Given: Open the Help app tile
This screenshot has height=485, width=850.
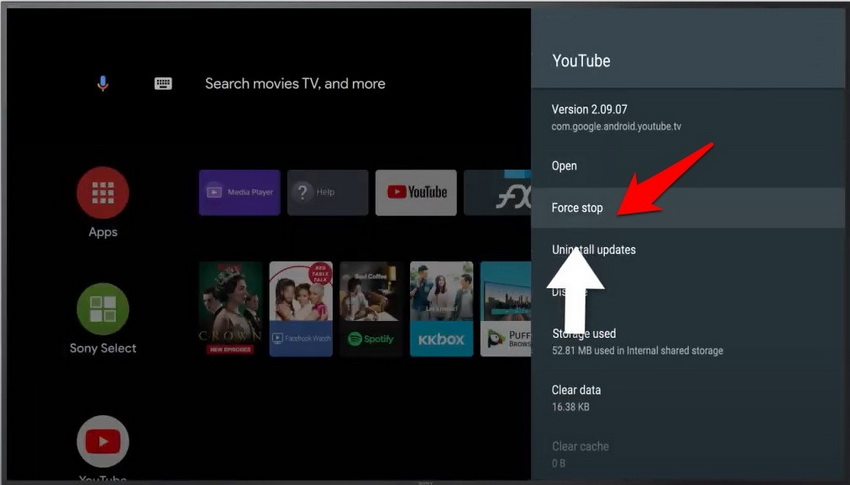Looking at the screenshot, I should pyautogui.click(x=327, y=192).
